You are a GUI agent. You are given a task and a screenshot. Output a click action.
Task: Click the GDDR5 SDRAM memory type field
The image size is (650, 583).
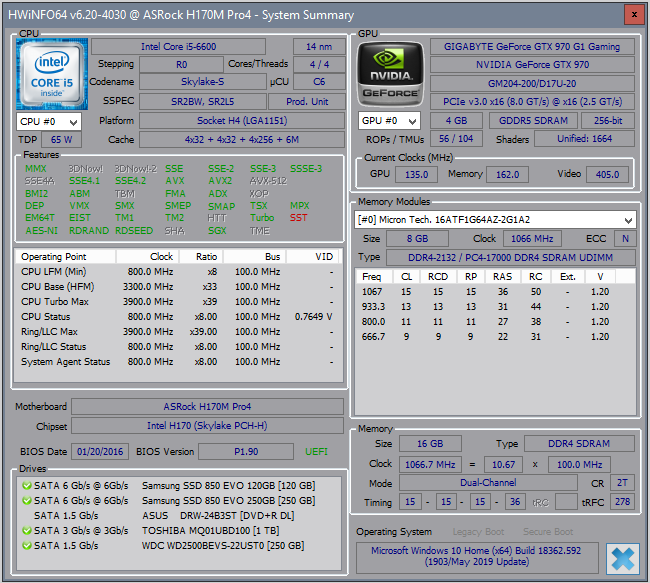pyautogui.click(x=533, y=121)
